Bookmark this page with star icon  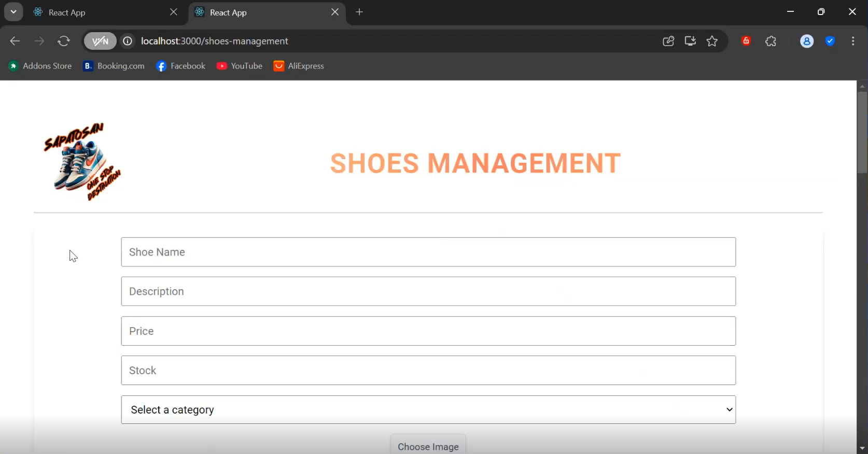pos(712,41)
